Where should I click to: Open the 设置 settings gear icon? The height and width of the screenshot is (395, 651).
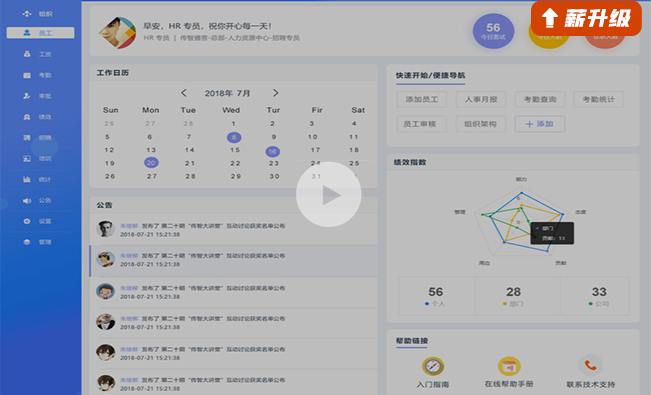[27, 221]
